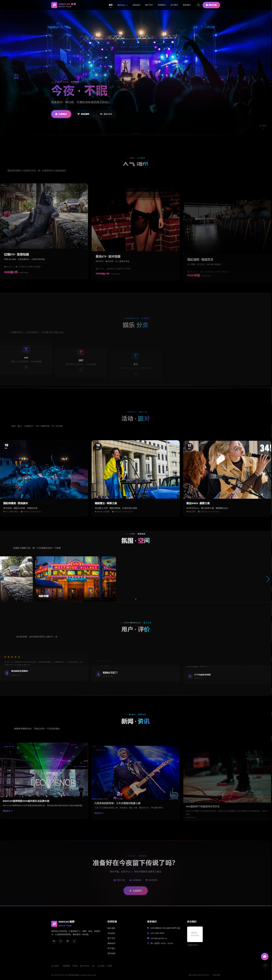
Task: Click the heart social icon in footer
Action: 67,941
